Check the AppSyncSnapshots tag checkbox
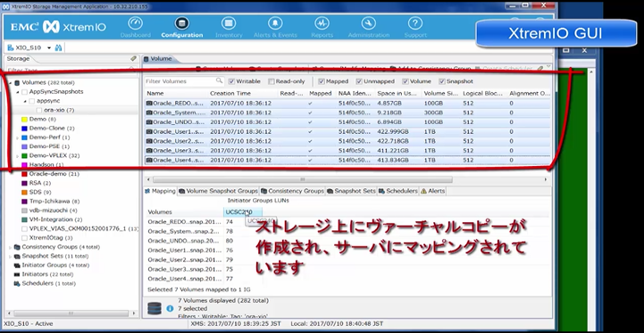Viewport: 644px width, 333px height. 24,92
